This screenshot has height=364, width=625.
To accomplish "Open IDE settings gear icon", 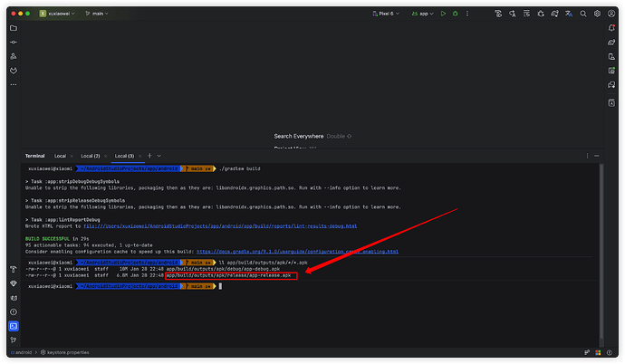I will coord(597,14).
